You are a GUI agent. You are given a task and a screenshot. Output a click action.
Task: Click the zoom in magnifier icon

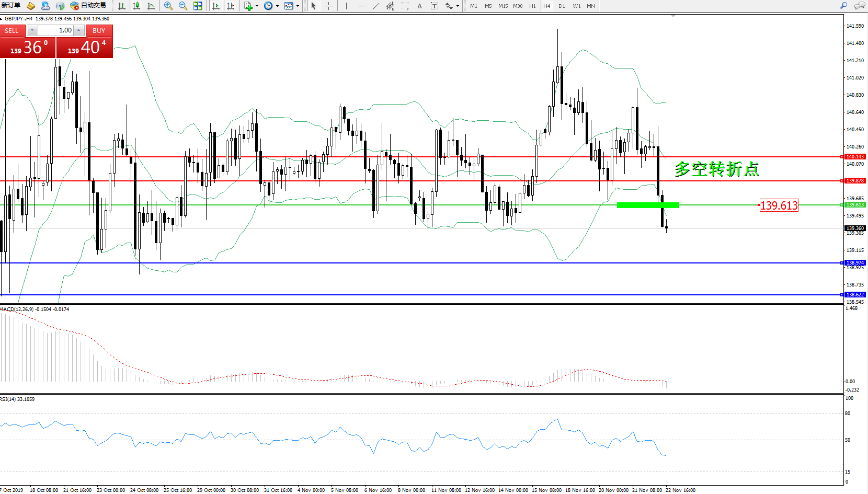point(168,6)
